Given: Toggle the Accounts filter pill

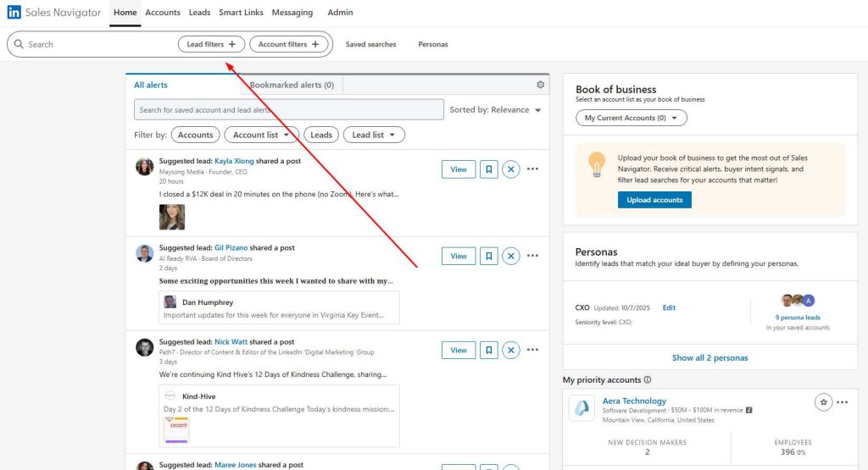Looking at the screenshot, I should point(196,135).
